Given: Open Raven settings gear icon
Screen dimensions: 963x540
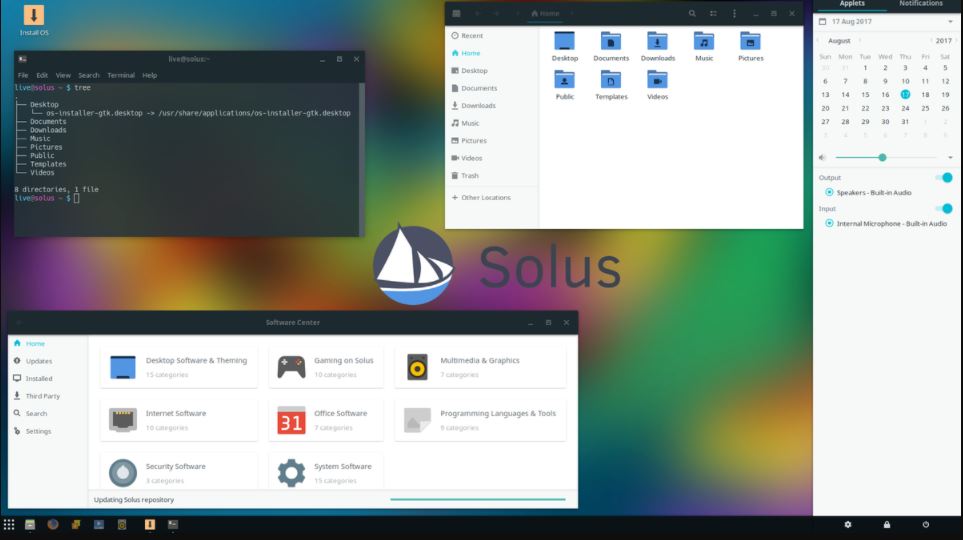Looking at the screenshot, I should click(x=848, y=525).
